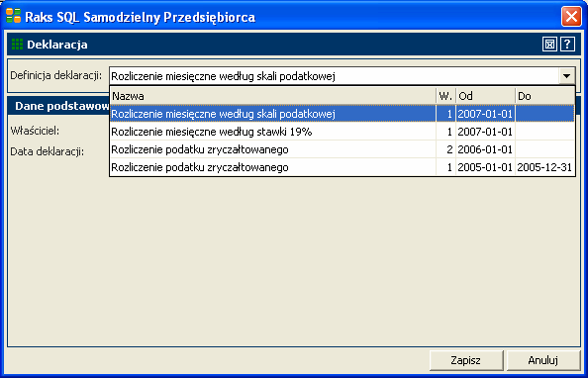
Task: Open help with the question mark icon
Action: point(568,45)
